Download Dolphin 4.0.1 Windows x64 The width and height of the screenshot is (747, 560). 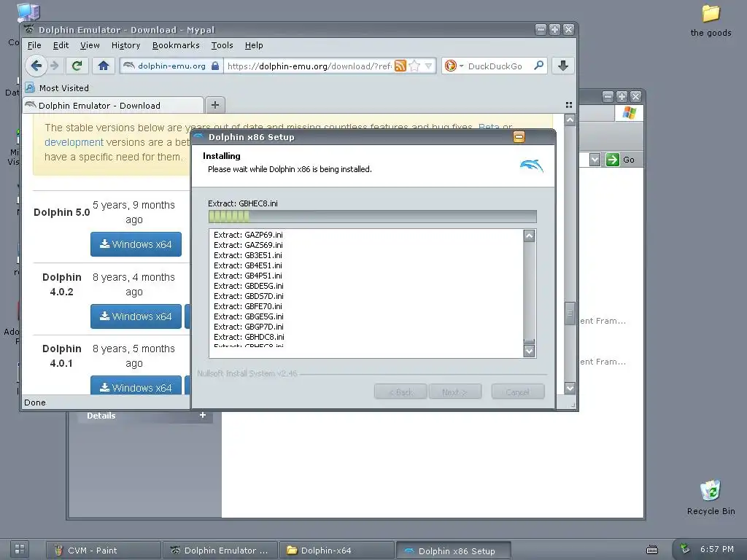pos(136,385)
